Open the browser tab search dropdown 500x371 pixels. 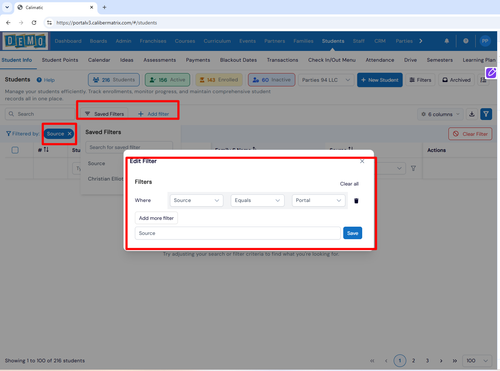pyautogui.click(x=7, y=7)
